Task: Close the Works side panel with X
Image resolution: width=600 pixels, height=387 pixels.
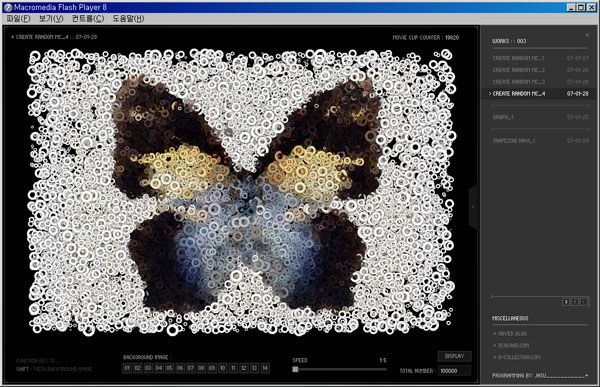Action: pyautogui.click(x=587, y=35)
